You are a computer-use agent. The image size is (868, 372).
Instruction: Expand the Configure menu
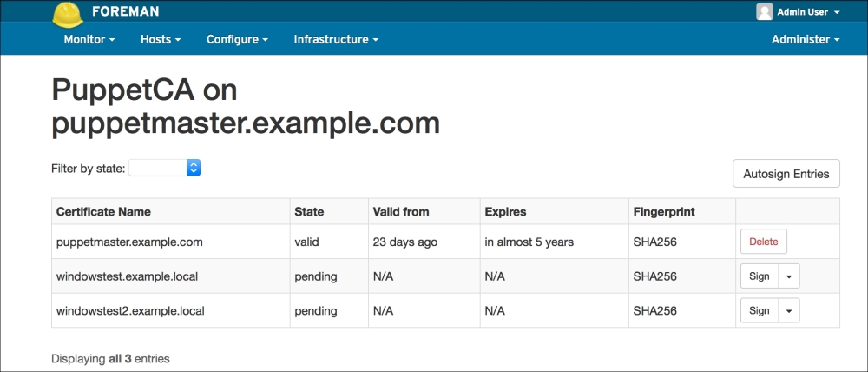click(x=237, y=39)
